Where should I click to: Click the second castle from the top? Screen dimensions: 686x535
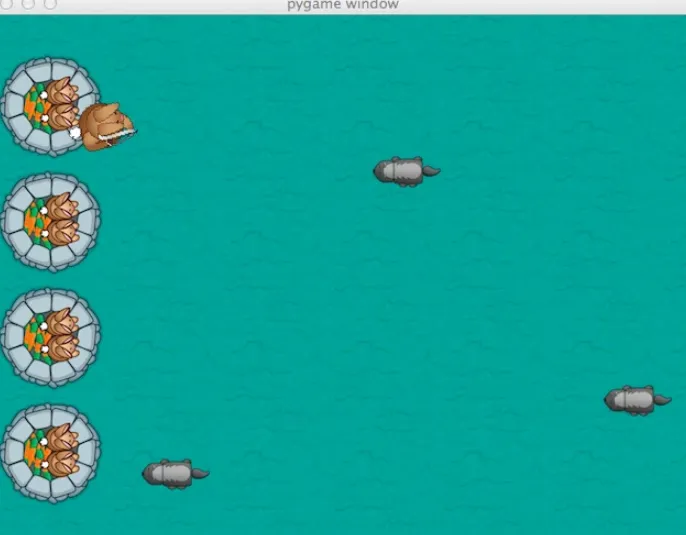coord(51,222)
